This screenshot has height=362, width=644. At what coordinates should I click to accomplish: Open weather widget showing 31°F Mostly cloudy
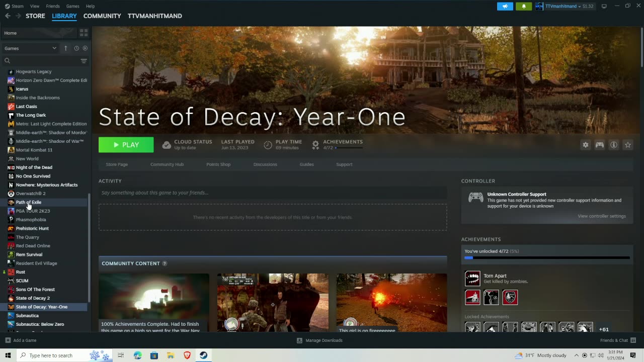(541, 355)
